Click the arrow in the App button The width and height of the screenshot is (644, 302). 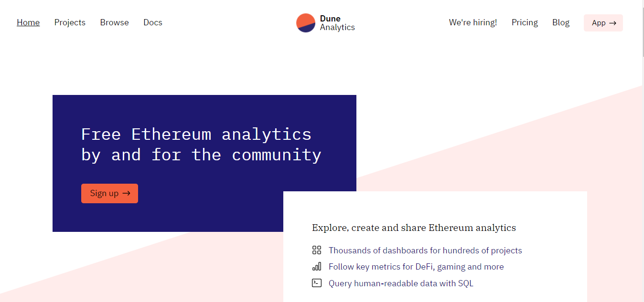612,23
